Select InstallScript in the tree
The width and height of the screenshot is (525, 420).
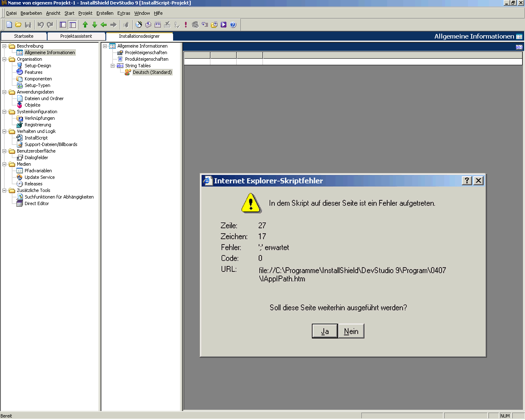(36, 138)
